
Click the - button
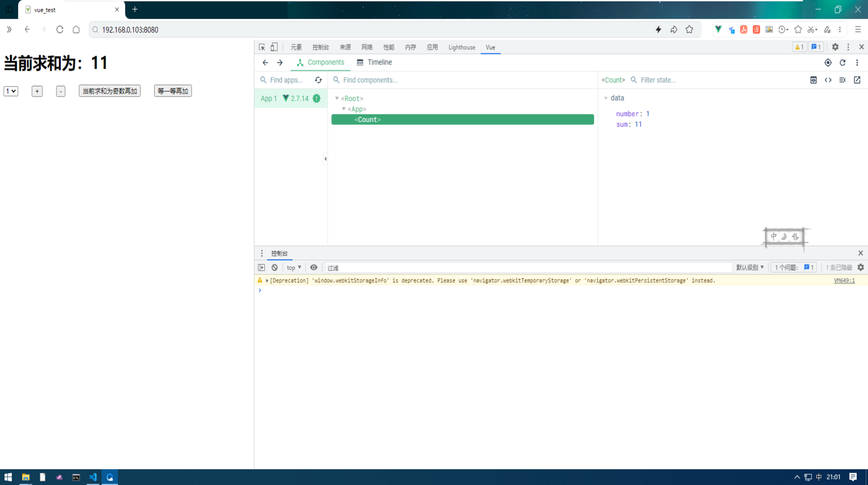(61, 91)
